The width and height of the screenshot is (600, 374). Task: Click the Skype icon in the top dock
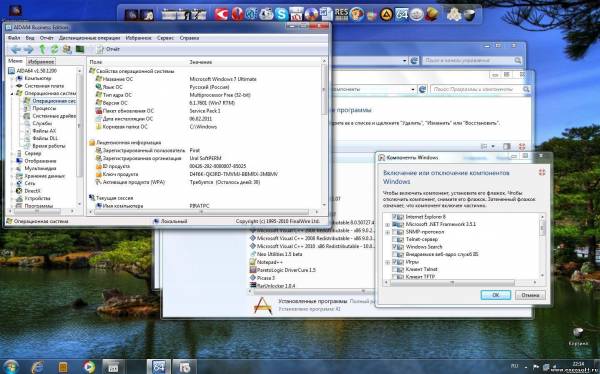point(281,14)
